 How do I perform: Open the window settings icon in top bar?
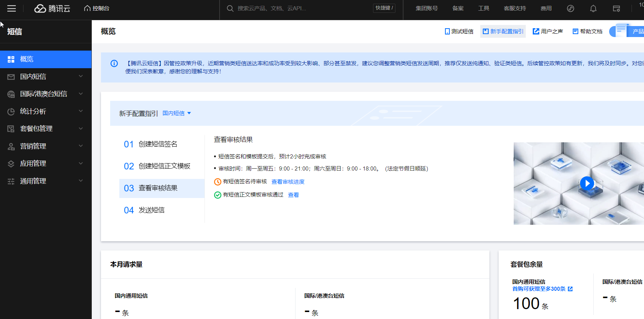[616, 8]
